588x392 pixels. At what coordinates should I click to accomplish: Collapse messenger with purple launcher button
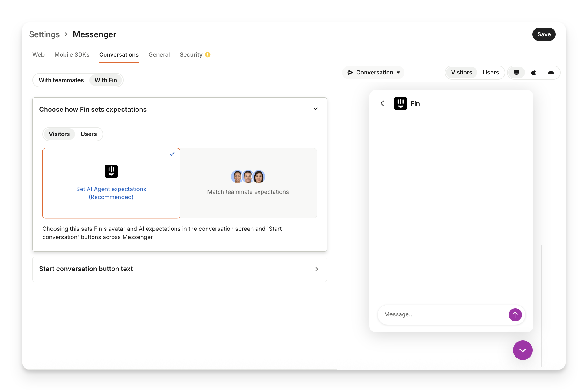tap(523, 350)
